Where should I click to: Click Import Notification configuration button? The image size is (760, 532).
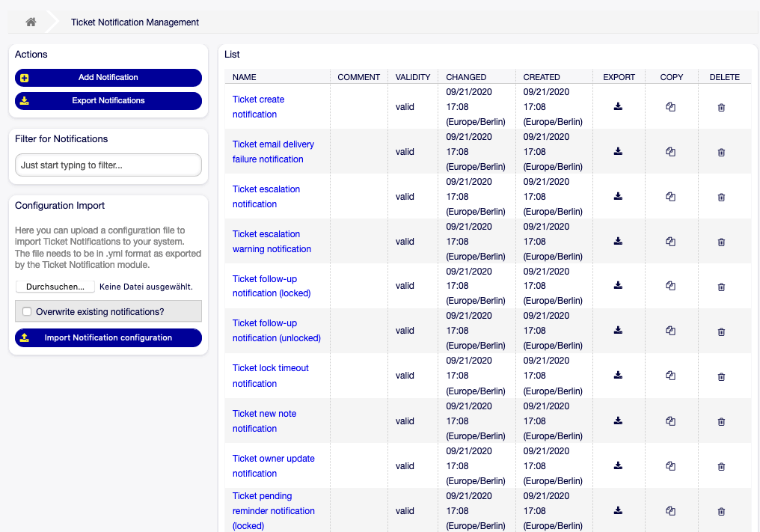click(108, 338)
